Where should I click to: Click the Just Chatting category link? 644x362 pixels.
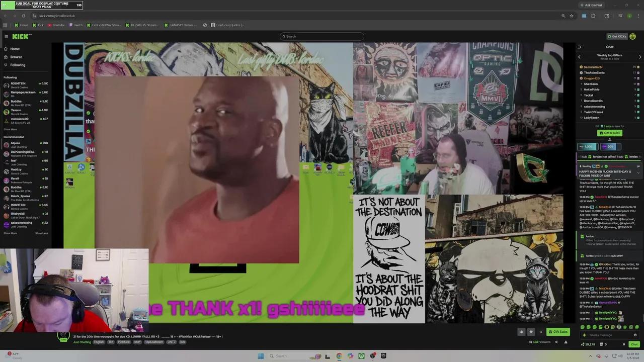(x=82, y=342)
